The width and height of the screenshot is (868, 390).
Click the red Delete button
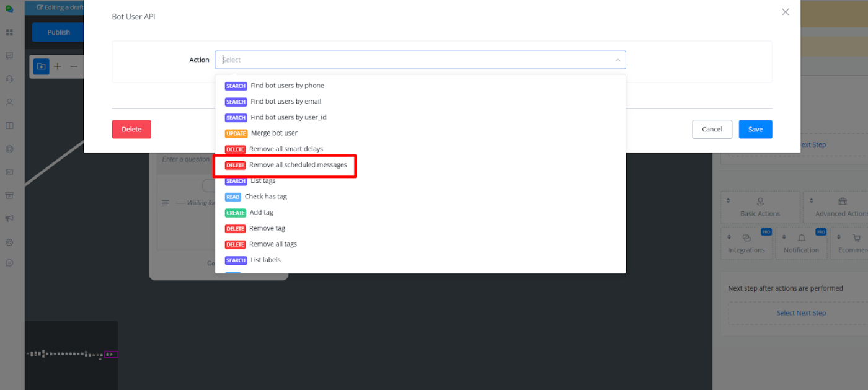pos(131,130)
